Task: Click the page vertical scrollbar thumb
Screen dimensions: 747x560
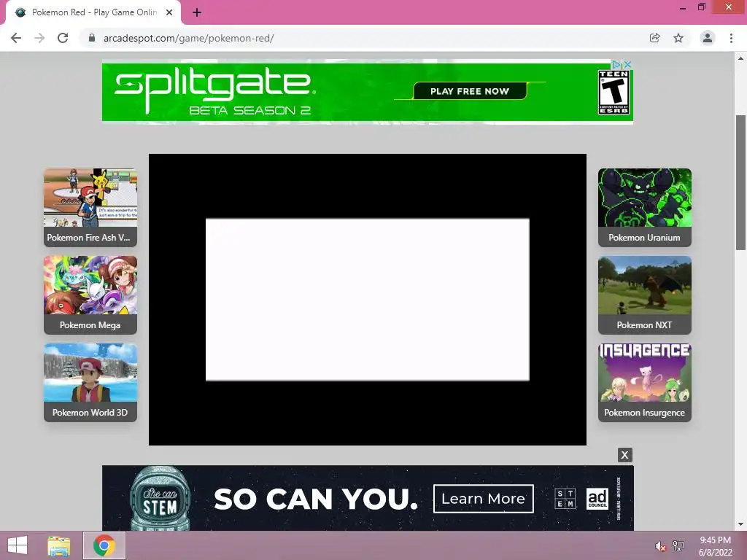Action: pyautogui.click(x=740, y=182)
